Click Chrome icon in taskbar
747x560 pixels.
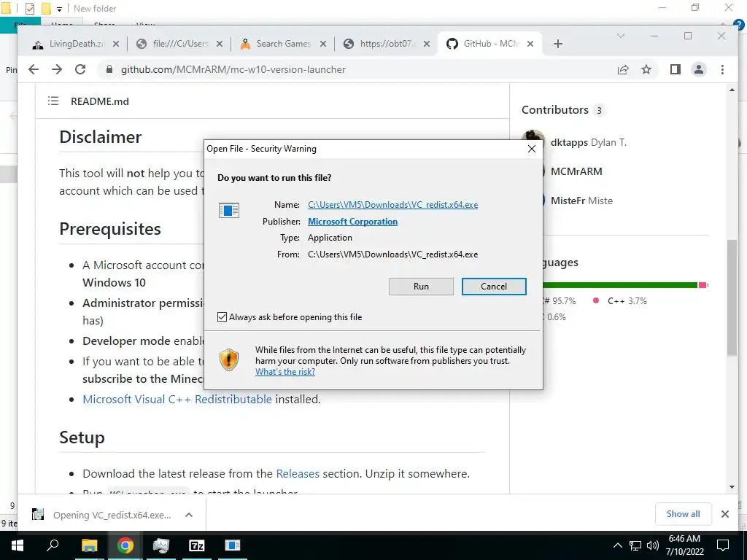[125, 545]
